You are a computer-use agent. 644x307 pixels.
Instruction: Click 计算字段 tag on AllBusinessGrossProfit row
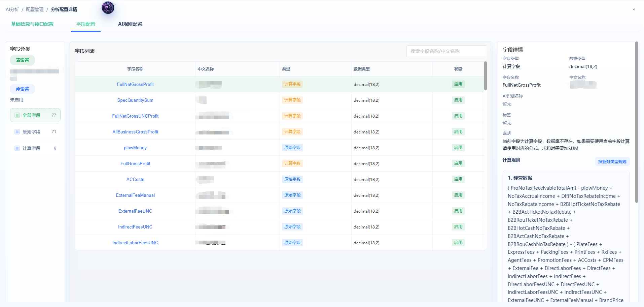[x=292, y=132]
